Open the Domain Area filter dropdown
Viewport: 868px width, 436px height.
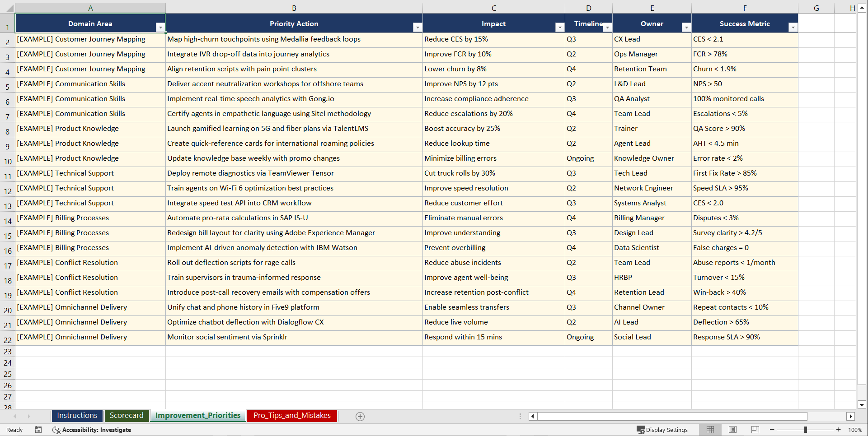(x=160, y=28)
